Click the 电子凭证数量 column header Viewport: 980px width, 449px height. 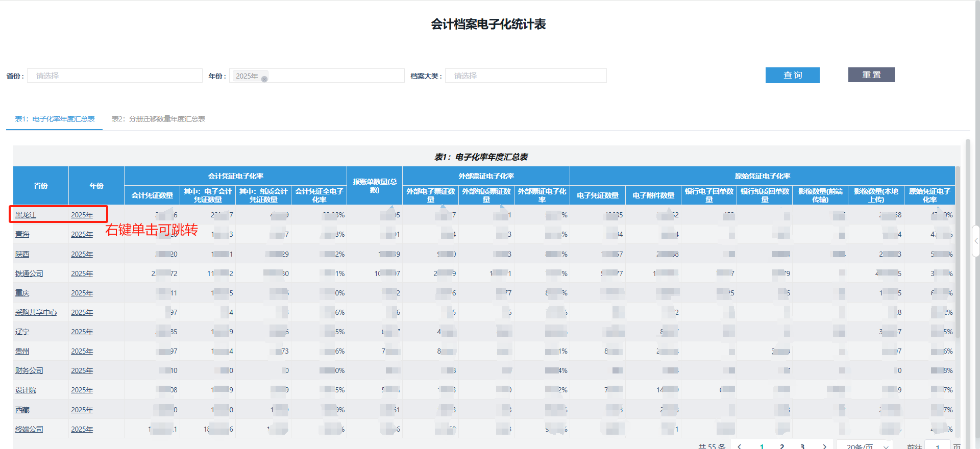[x=598, y=195]
